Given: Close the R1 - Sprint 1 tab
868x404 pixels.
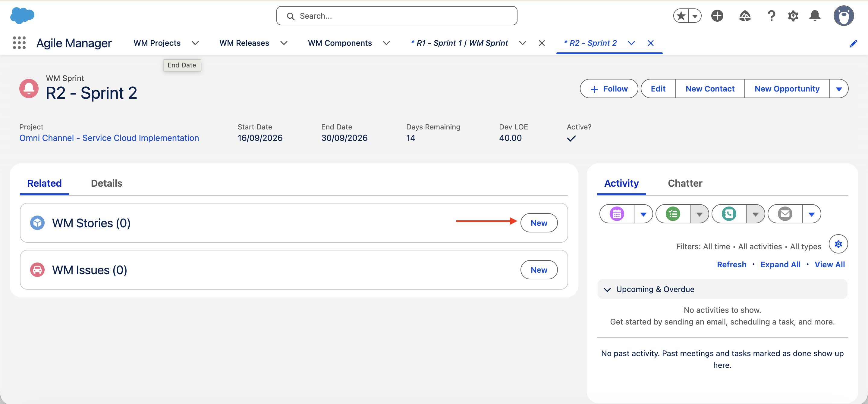Looking at the screenshot, I should point(542,43).
